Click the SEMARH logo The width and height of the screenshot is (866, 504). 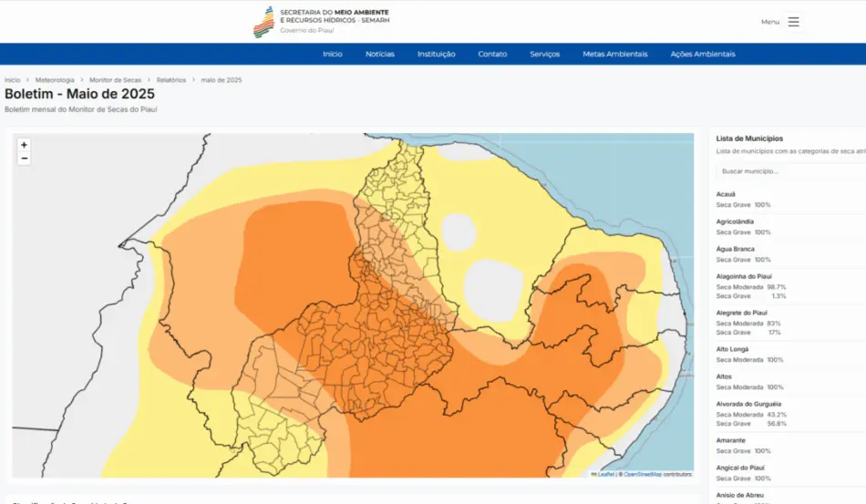pos(322,22)
